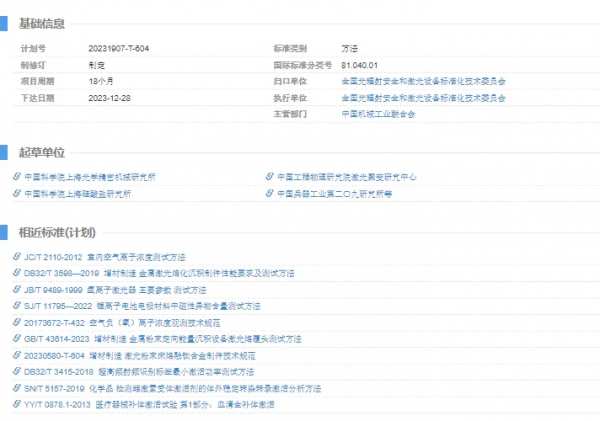Click link icon beside 中国科学院上海硅酸盐研究所

[x=17, y=194]
